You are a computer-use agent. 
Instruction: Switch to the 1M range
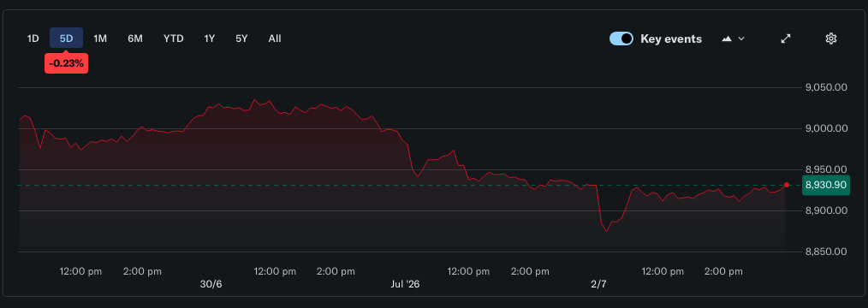click(x=100, y=38)
